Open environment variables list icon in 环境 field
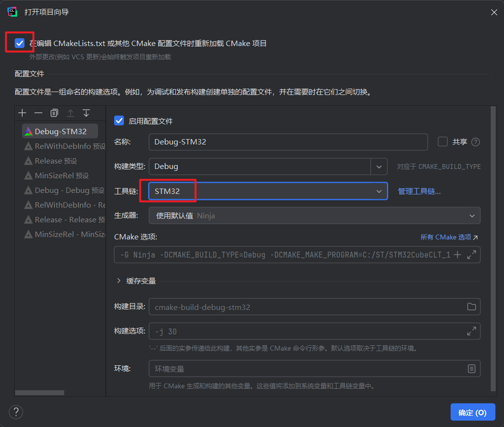 click(x=472, y=369)
